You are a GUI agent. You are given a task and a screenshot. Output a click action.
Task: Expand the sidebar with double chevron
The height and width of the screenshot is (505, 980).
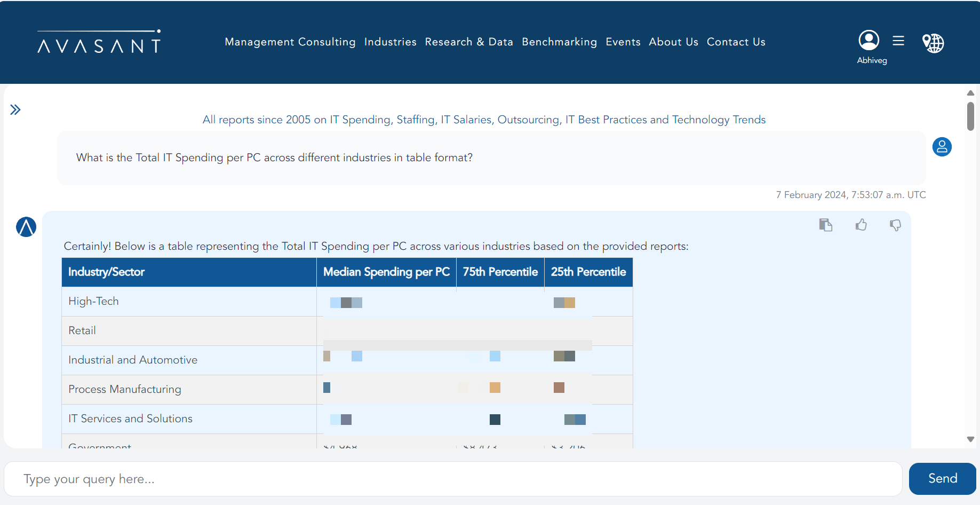(x=15, y=110)
